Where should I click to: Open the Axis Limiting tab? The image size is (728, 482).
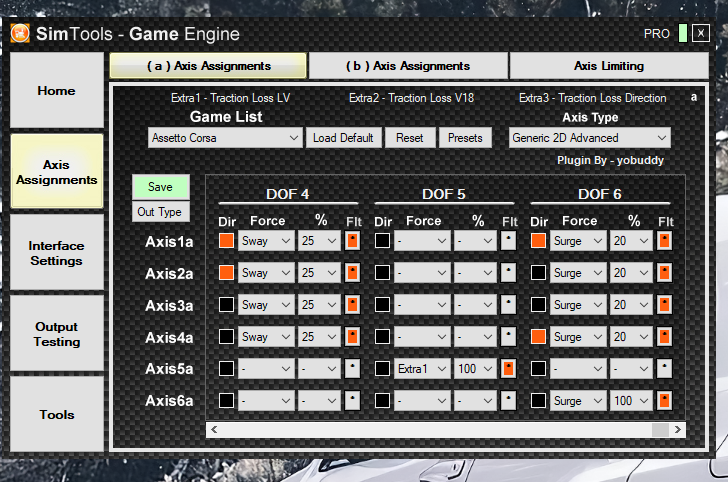coord(608,66)
